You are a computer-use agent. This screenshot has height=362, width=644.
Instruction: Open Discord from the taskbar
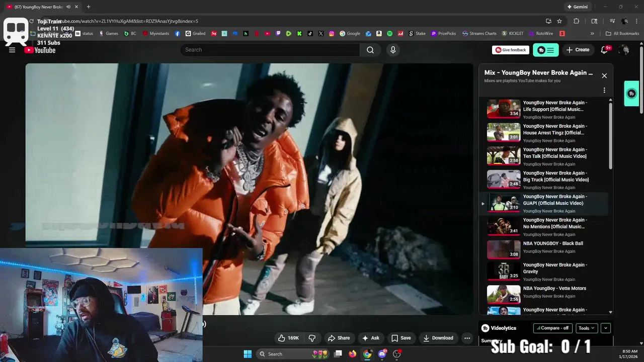382,354
